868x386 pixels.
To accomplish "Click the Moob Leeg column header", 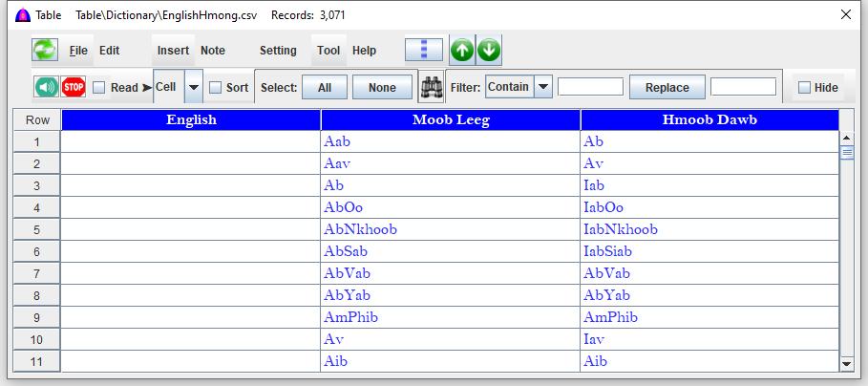I will tap(451, 119).
